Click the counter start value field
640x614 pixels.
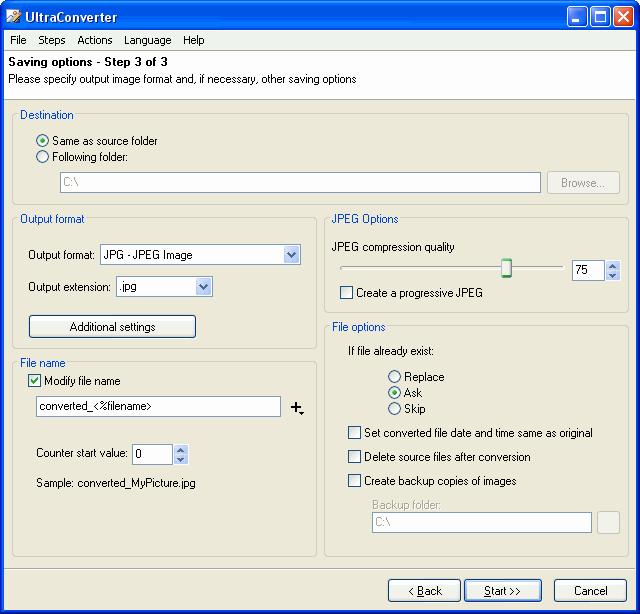coord(152,454)
